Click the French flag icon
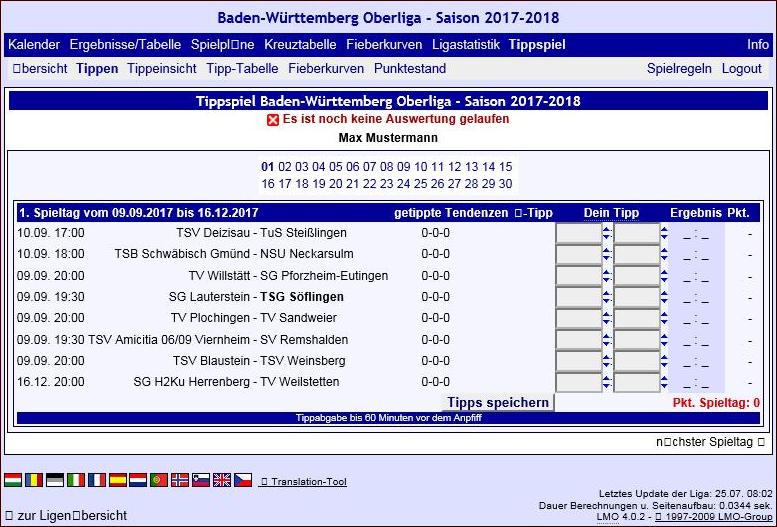 (x=97, y=480)
